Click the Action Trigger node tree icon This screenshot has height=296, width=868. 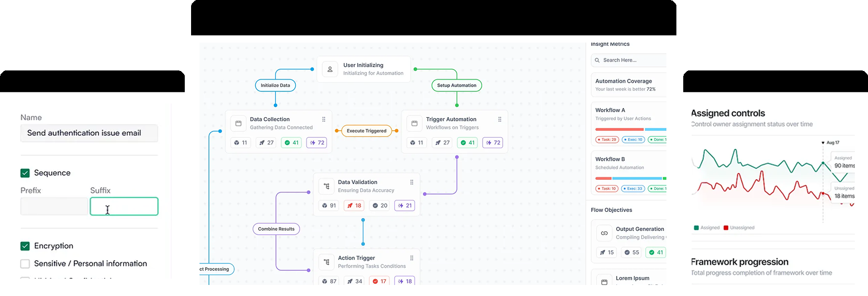click(327, 262)
